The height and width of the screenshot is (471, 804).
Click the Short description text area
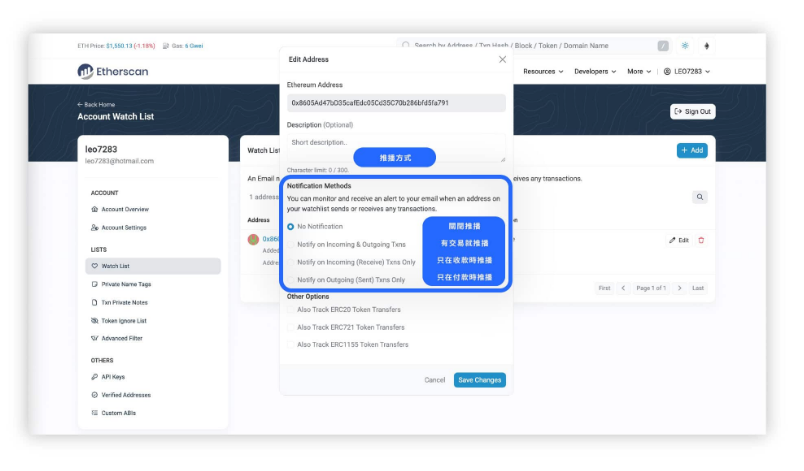[x=396, y=148]
